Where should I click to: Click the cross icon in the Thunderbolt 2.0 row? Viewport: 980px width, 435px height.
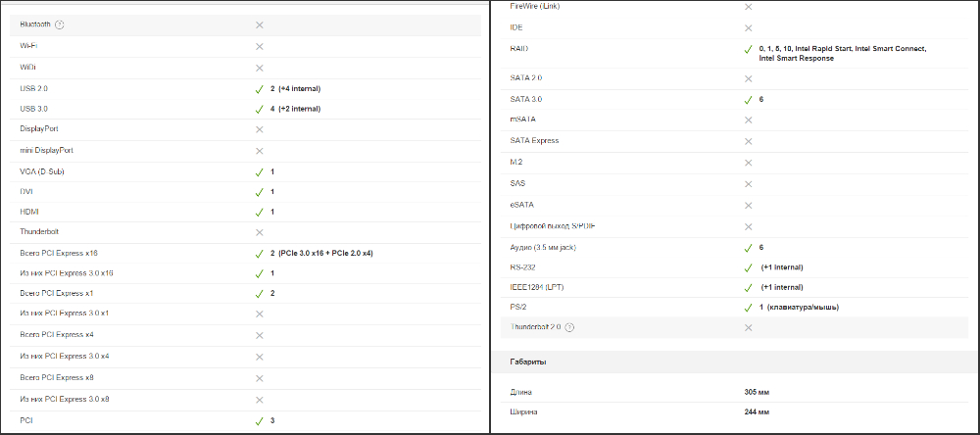point(748,327)
